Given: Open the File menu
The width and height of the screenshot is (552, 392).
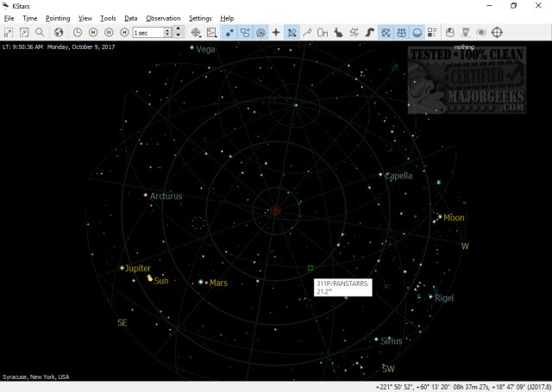Looking at the screenshot, I should click(9, 18).
